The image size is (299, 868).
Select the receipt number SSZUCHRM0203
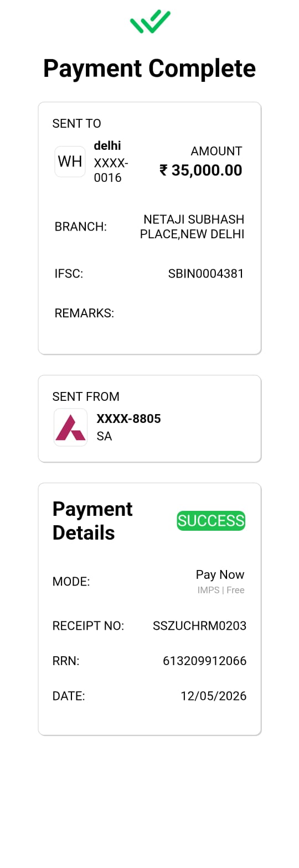click(x=199, y=626)
